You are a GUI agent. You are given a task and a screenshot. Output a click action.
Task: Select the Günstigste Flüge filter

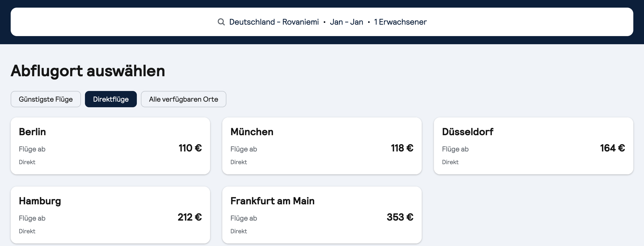[46, 99]
